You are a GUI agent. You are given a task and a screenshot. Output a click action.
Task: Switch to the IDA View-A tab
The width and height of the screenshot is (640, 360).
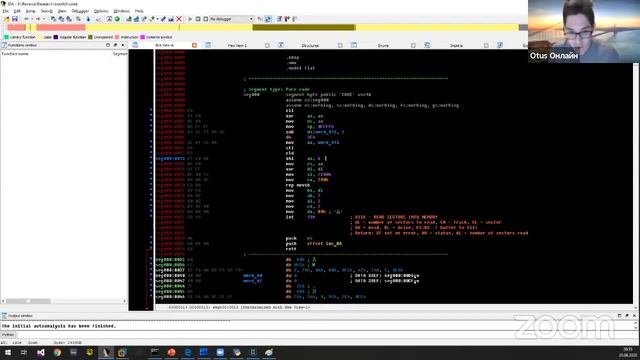[x=164, y=45]
